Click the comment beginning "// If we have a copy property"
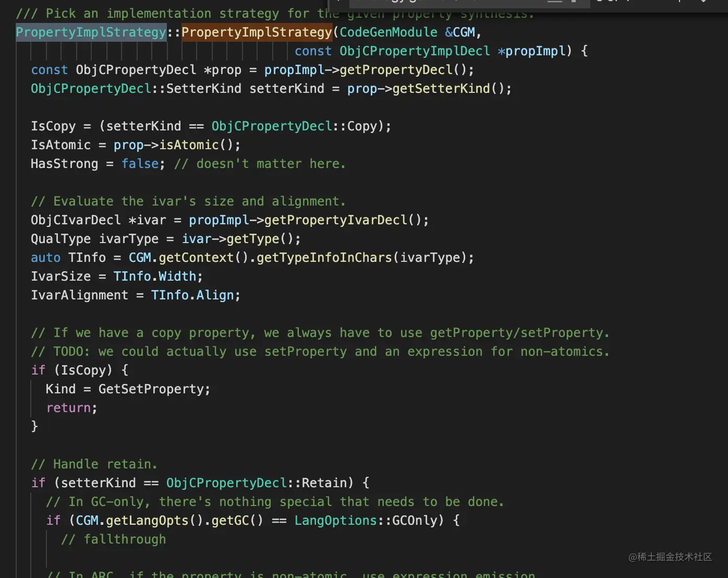Viewport: 728px width, 578px height. (x=320, y=333)
